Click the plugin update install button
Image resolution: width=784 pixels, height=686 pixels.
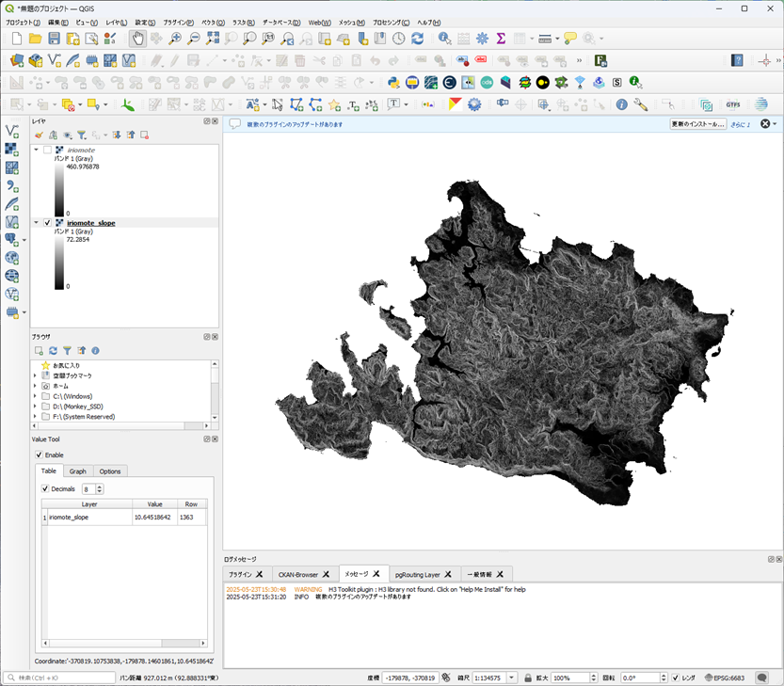click(x=697, y=124)
